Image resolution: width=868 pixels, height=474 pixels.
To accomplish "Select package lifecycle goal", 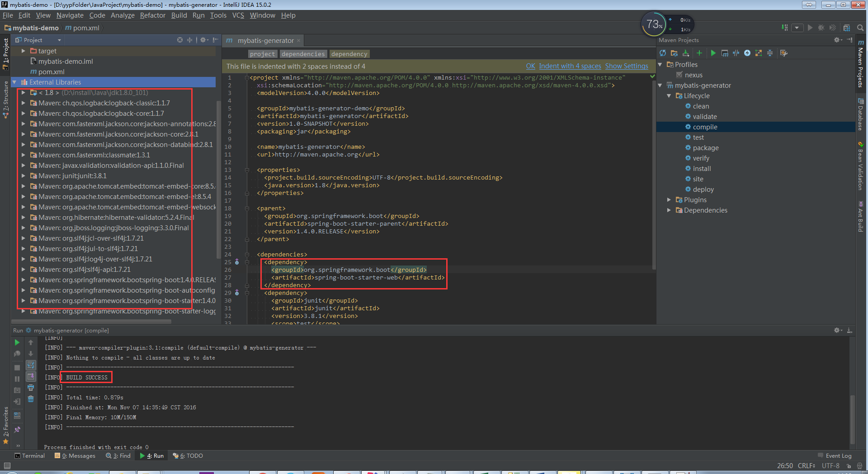I will click(705, 148).
